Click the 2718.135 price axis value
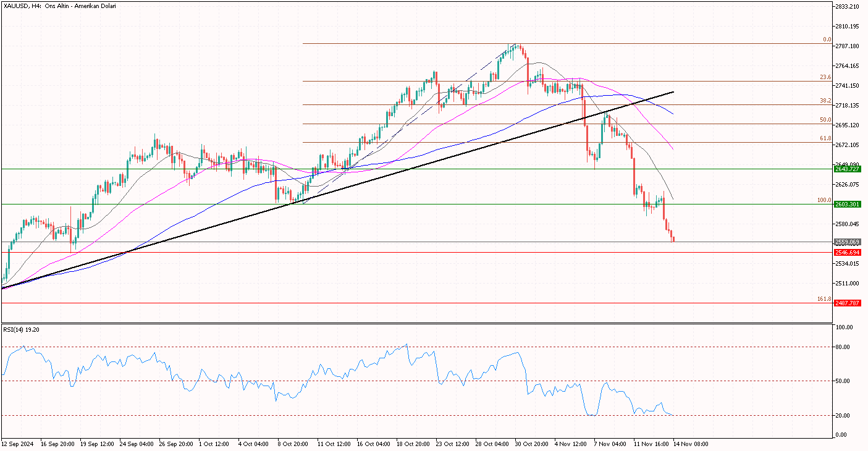The image size is (868, 451). 848,106
